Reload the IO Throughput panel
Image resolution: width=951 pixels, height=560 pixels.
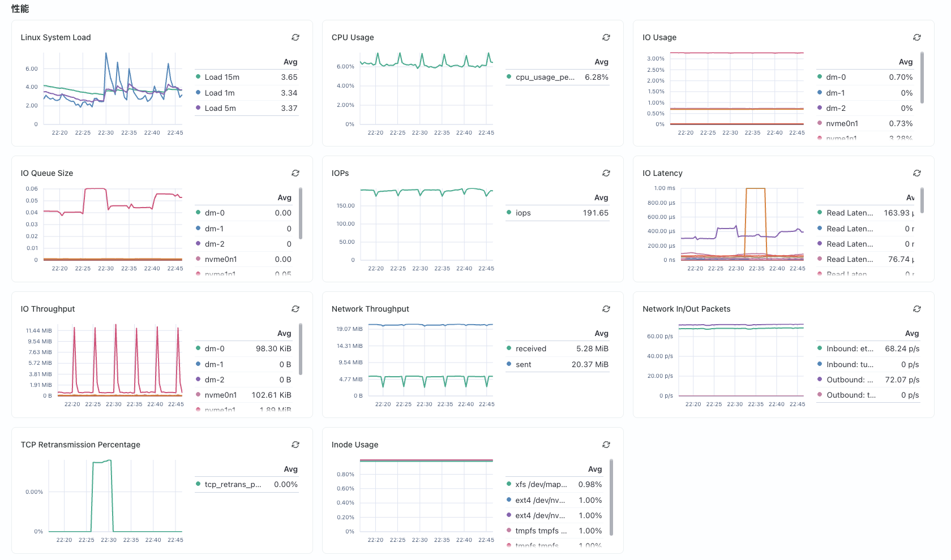295,309
